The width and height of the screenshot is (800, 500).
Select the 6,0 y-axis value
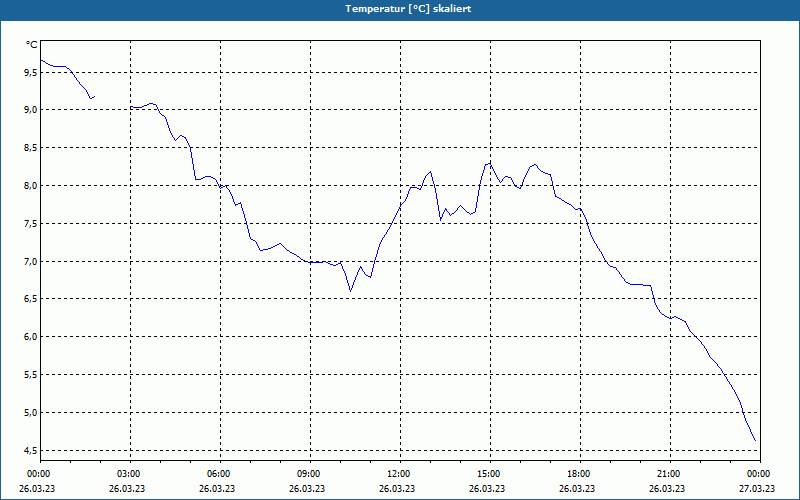coord(31,337)
